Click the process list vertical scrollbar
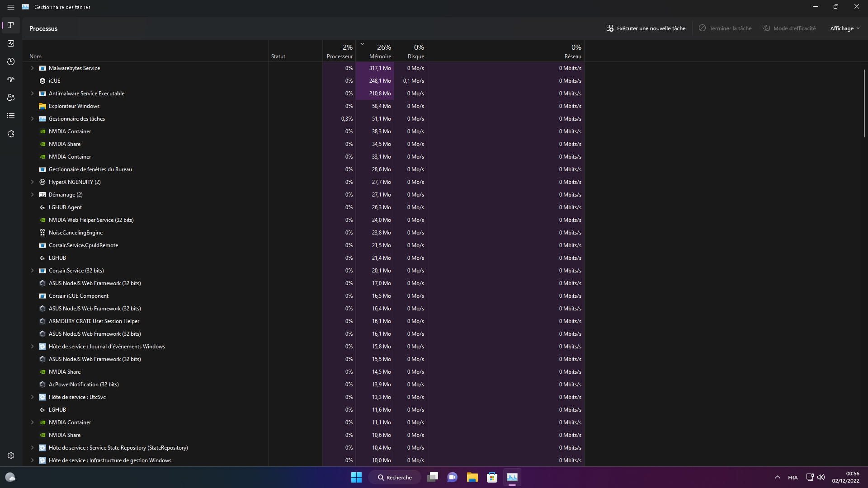 pos(864,103)
